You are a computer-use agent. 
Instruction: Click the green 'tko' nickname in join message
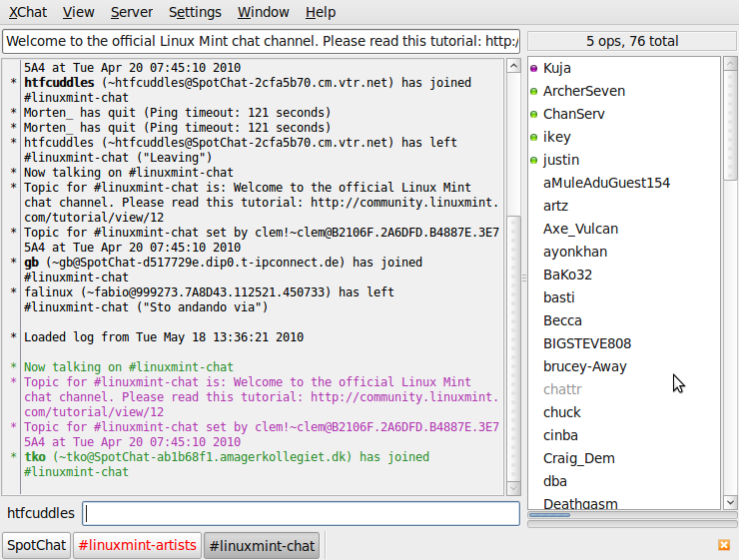pyautogui.click(x=35, y=457)
